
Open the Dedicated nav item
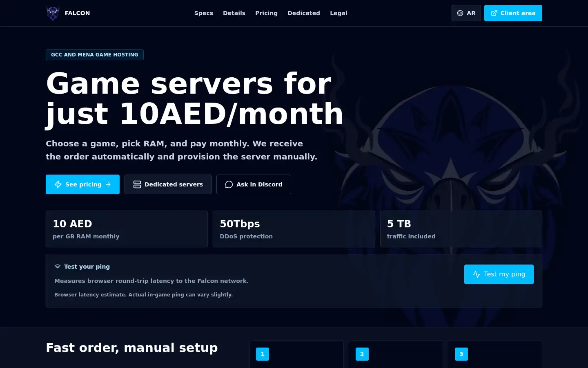(304, 13)
